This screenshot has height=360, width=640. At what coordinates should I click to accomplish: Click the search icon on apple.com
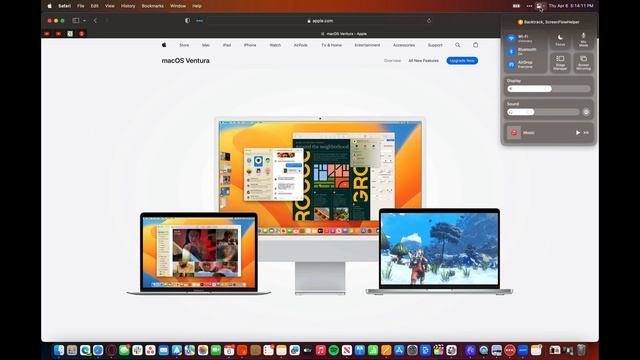coord(458,45)
